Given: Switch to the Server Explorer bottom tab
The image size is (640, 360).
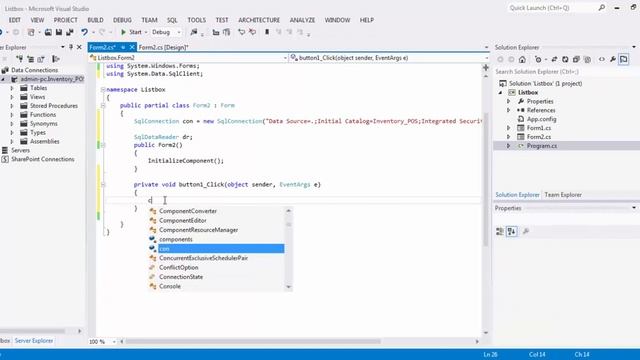Looking at the screenshot, I should (x=34, y=340).
